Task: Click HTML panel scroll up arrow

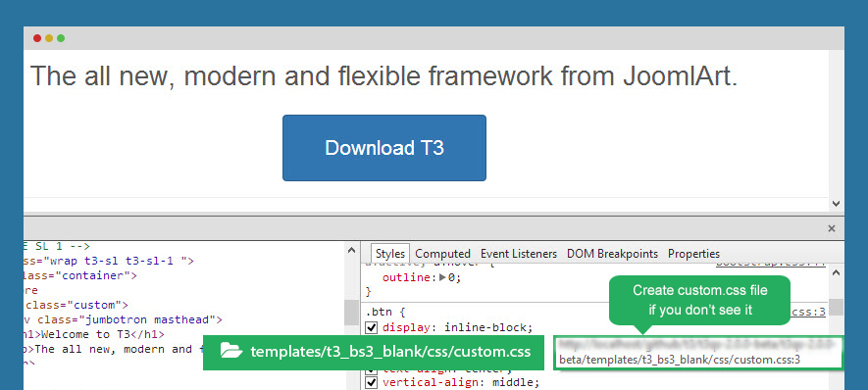Action: tap(351, 251)
